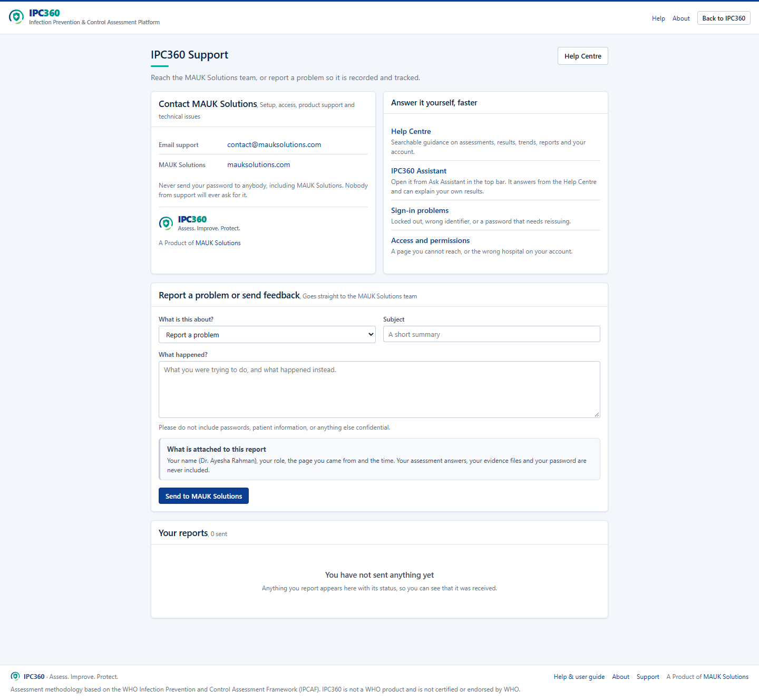Click Send to MAUK Solutions button
This screenshot has height=700, width=759.
click(x=203, y=496)
